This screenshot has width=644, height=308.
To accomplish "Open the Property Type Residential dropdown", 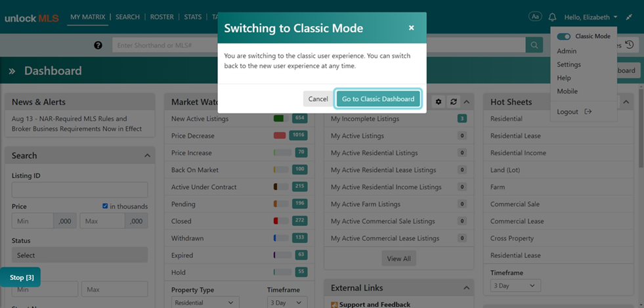I will tap(205, 303).
